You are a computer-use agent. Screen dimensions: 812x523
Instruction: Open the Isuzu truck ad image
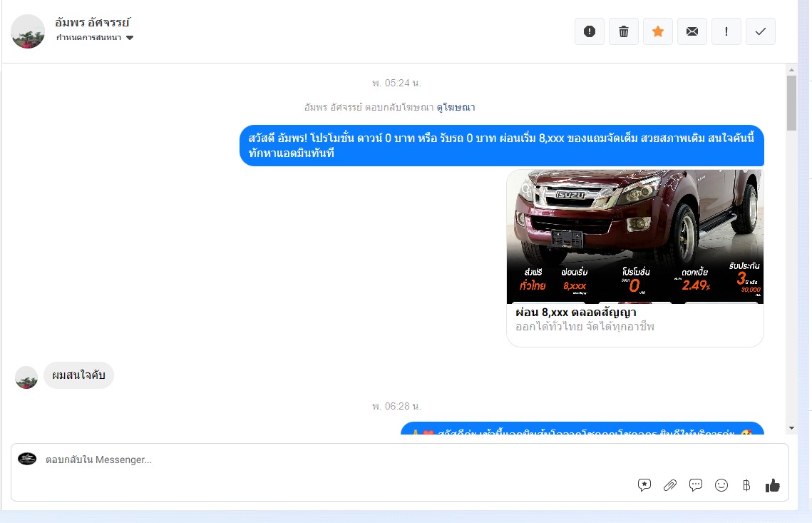[635, 236]
